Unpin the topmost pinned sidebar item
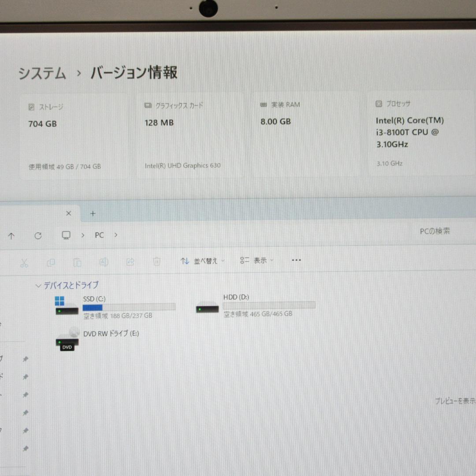Screen dimensions: 476x476 [25, 359]
